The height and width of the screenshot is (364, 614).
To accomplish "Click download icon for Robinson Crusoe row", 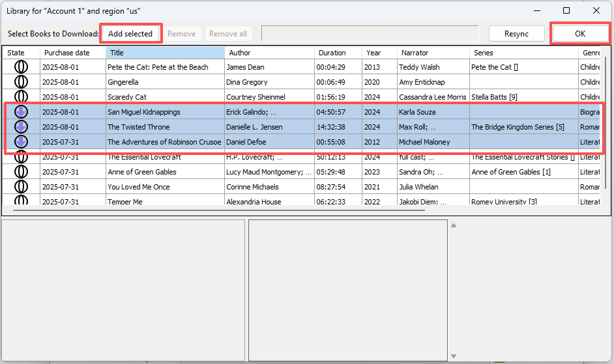I will coord(21,142).
